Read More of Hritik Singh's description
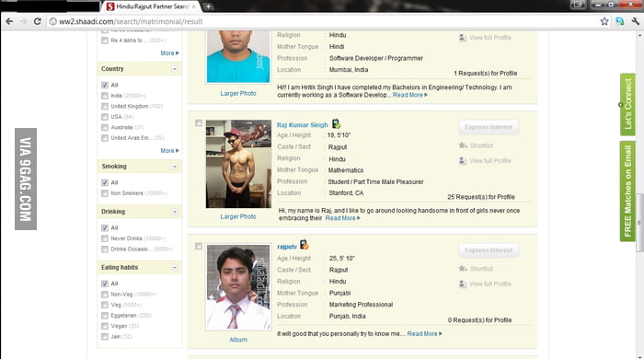 [x=410, y=95]
